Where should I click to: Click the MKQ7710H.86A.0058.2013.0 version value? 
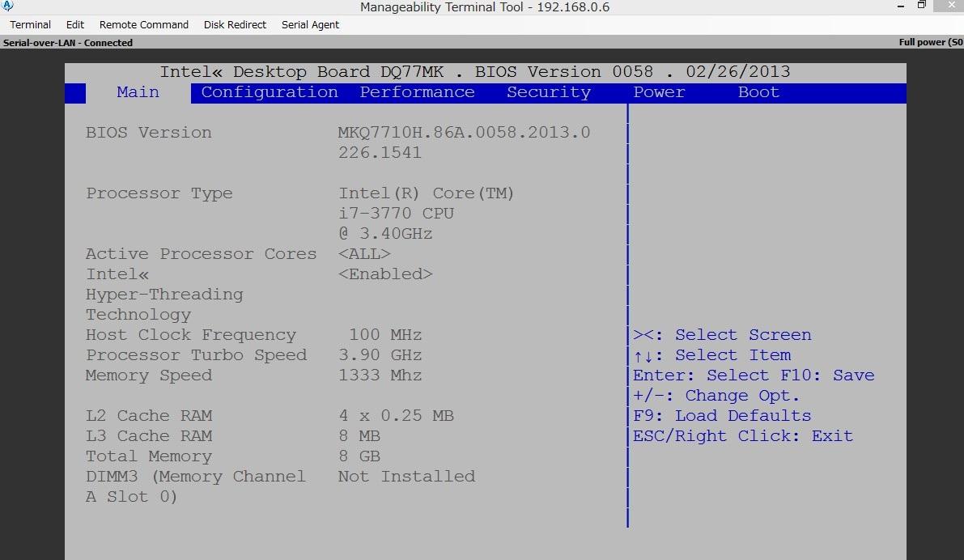(464, 133)
